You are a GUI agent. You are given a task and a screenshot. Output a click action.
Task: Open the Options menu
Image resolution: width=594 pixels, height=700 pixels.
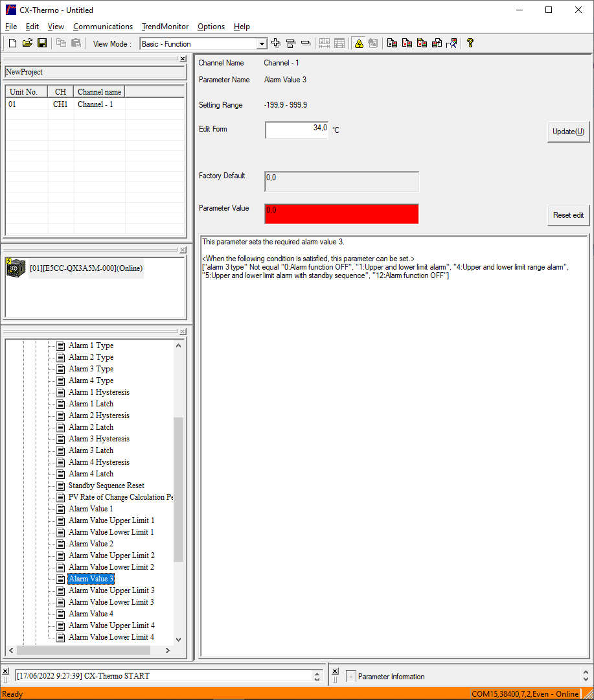pos(211,27)
